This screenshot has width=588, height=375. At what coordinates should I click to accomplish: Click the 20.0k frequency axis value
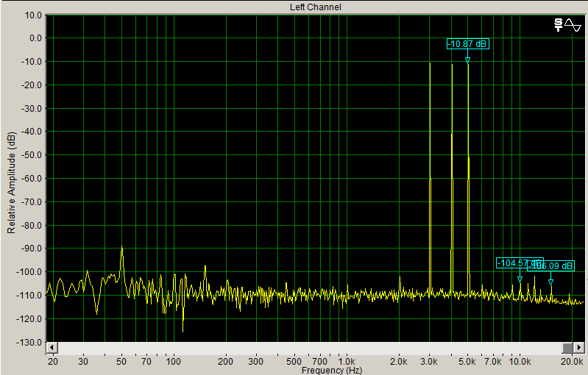click(572, 362)
